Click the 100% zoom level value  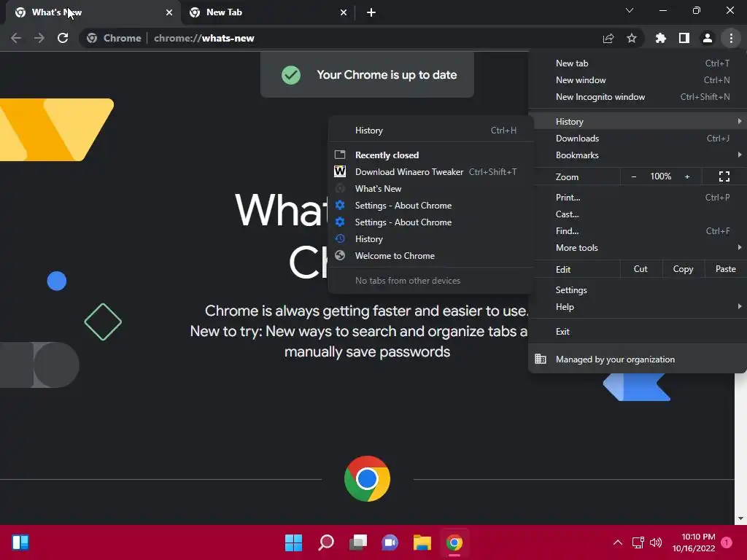click(661, 176)
